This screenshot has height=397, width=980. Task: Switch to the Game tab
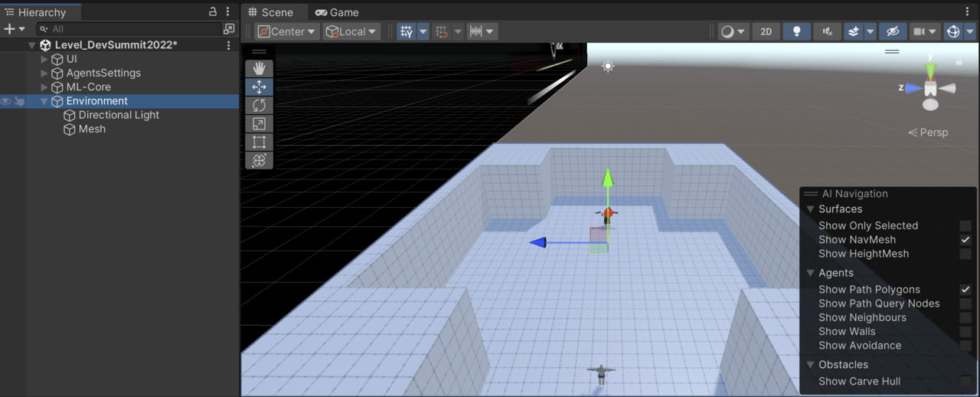click(337, 12)
